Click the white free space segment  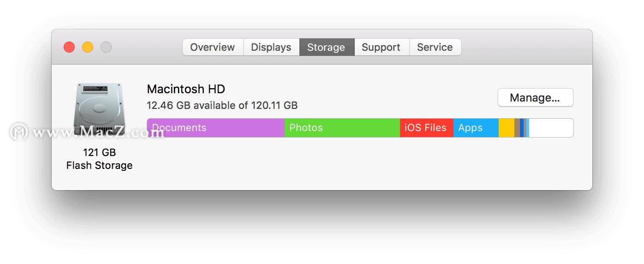(551, 128)
